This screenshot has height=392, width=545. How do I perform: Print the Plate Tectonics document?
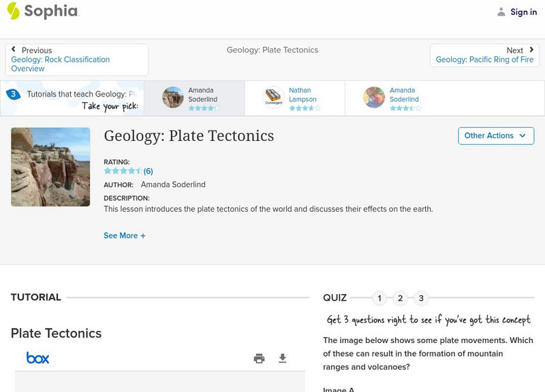[259, 359]
